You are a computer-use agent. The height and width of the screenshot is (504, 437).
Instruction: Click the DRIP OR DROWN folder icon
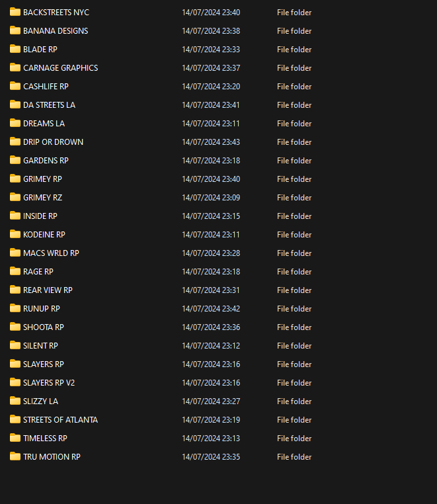click(x=15, y=142)
